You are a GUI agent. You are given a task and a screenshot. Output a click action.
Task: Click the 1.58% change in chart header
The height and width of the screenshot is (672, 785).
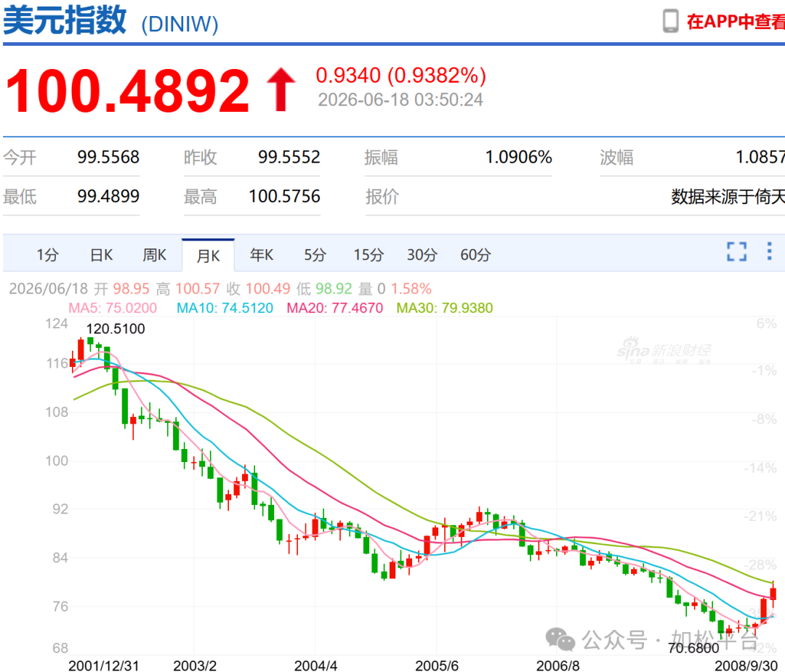pos(411,288)
